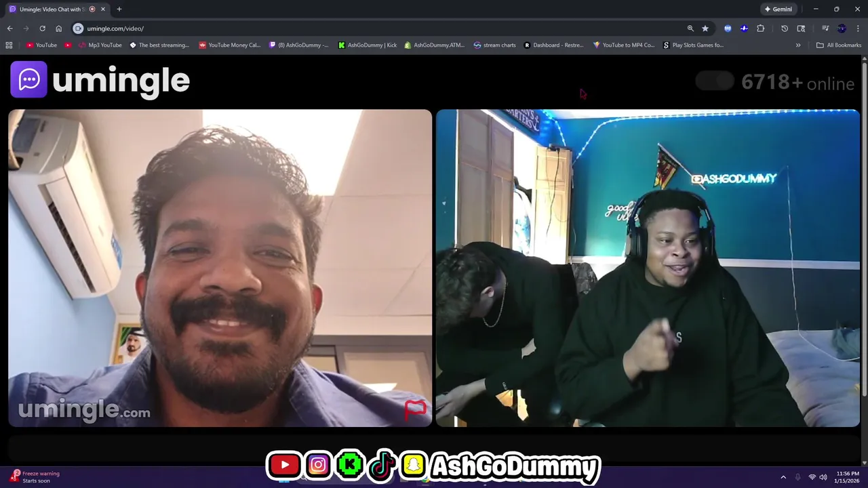Close the Umingle Video Chat tab
This screenshot has height=488, width=868.
click(103, 9)
